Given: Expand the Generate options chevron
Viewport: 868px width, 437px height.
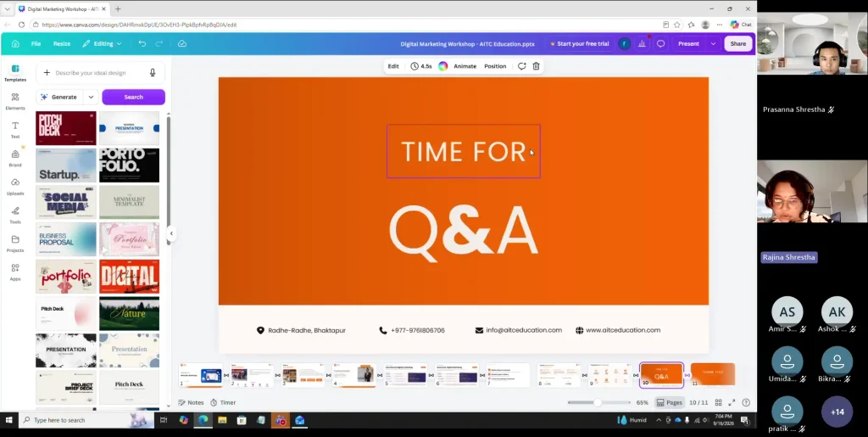Looking at the screenshot, I should pos(91,97).
